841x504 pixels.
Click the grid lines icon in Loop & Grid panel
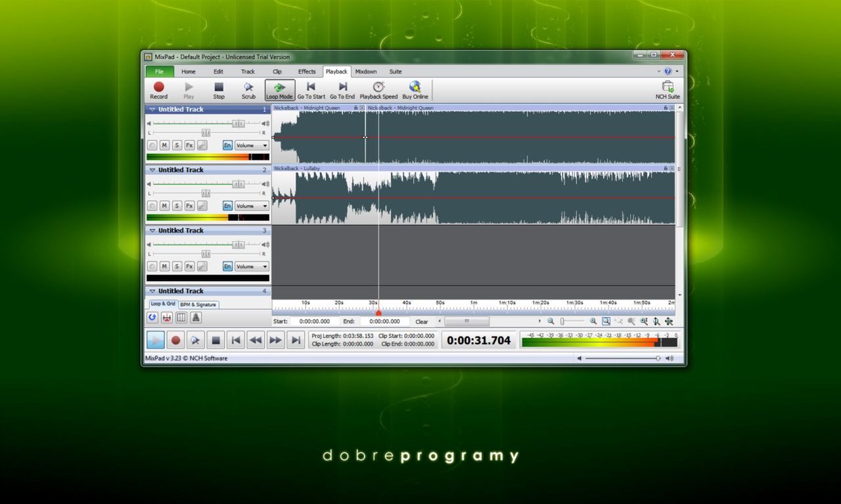(181, 317)
